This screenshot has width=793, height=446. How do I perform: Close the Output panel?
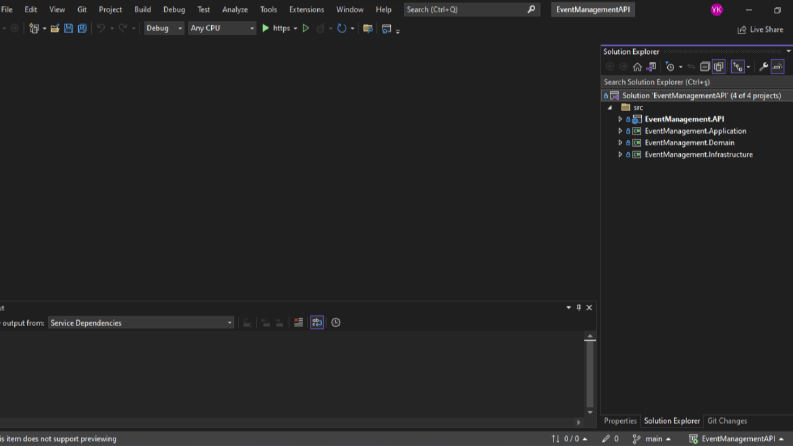click(589, 307)
